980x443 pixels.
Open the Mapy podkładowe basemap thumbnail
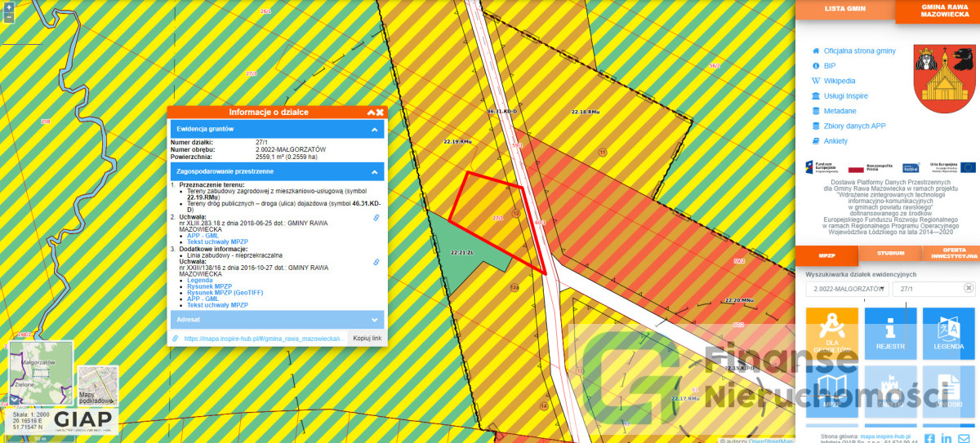coord(98,385)
